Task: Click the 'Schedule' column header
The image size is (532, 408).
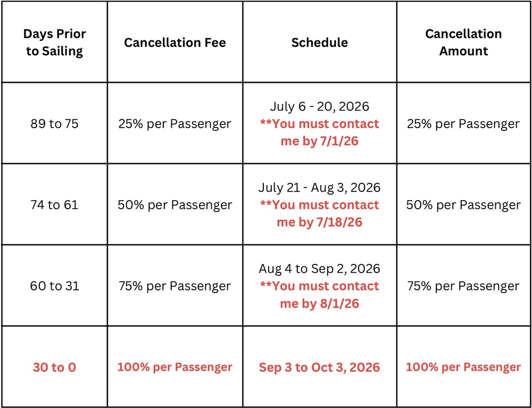Action: [319, 43]
